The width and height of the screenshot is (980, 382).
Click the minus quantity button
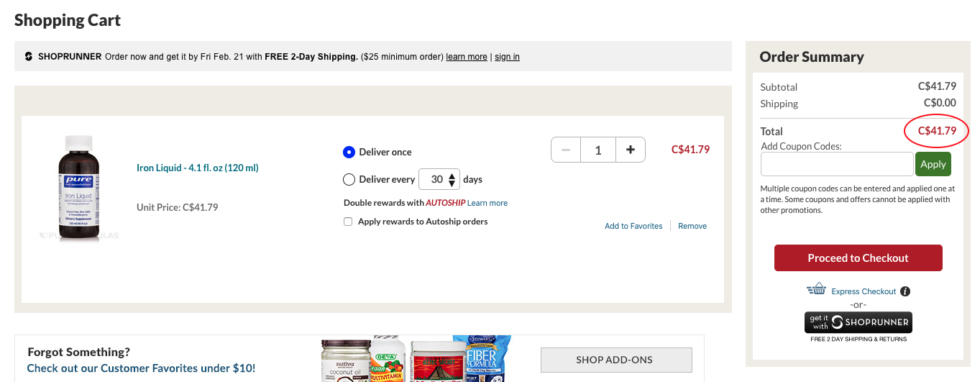coord(566,150)
